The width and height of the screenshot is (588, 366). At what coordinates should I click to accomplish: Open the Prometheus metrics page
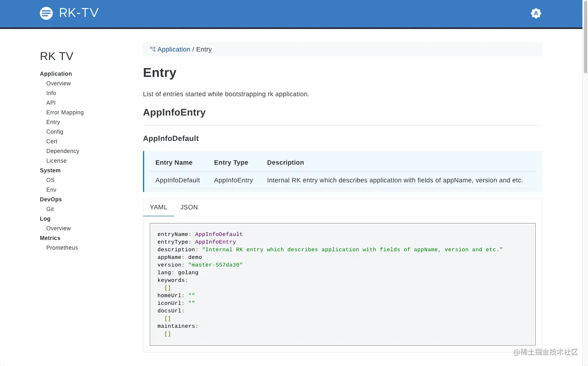pos(62,248)
